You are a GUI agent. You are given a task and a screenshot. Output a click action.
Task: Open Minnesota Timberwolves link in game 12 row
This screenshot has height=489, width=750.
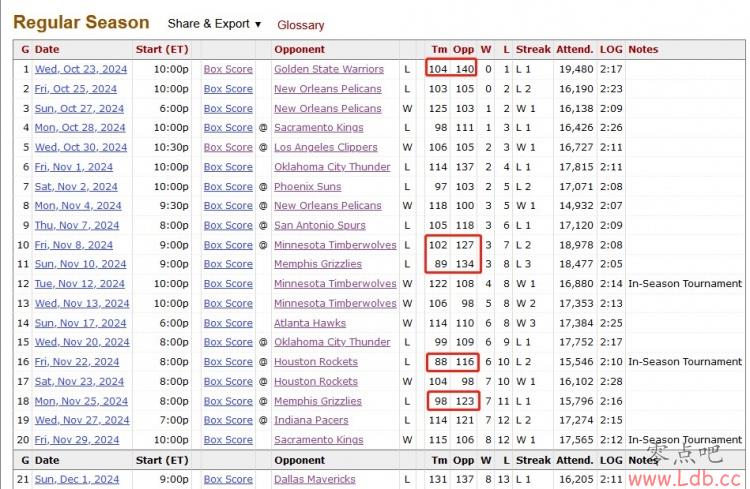(335, 284)
